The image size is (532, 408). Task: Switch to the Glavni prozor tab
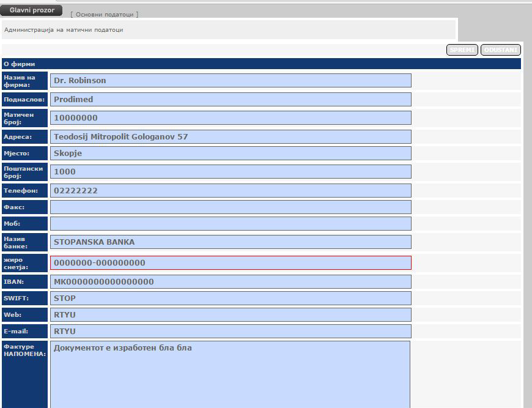click(31, 10)
